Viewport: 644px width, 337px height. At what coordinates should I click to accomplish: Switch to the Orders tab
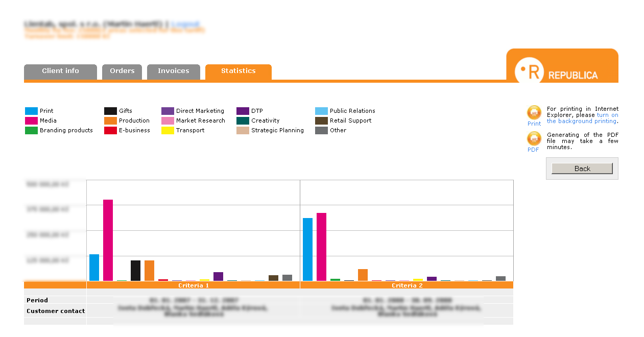tap(122, 71)
